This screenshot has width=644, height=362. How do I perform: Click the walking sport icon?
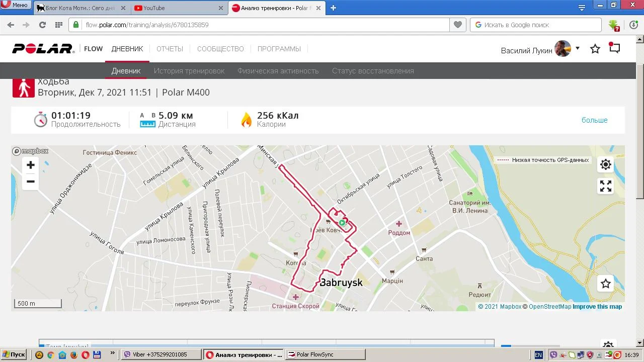tap(23, 87)
